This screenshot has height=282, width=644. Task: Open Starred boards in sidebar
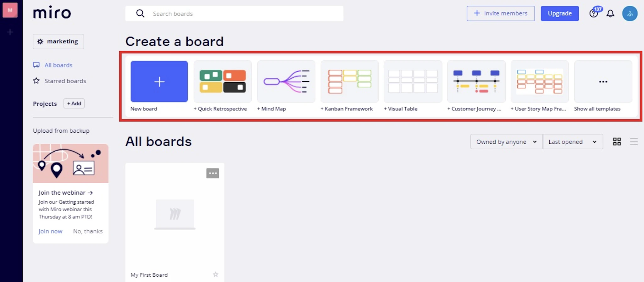coord(65,81)
